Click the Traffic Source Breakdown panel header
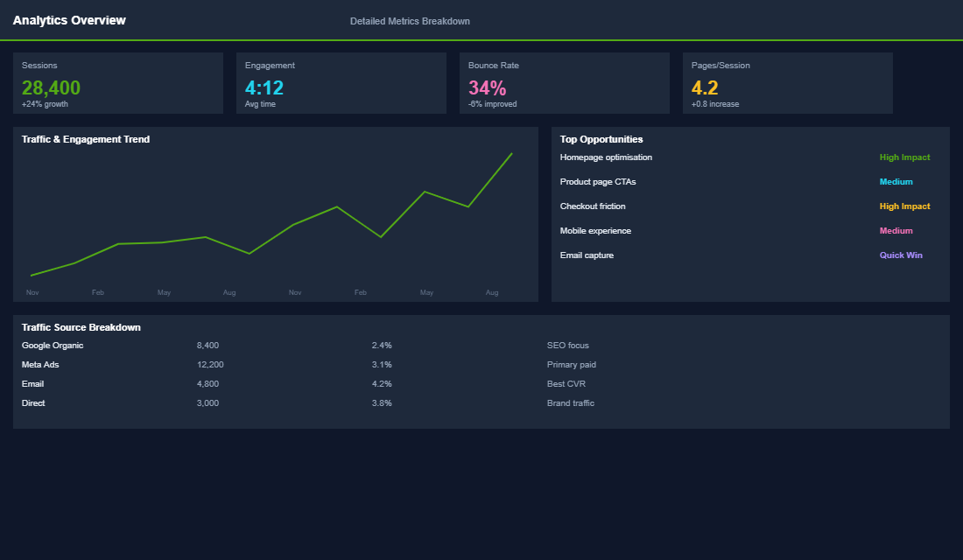 (x=81, y=326)
